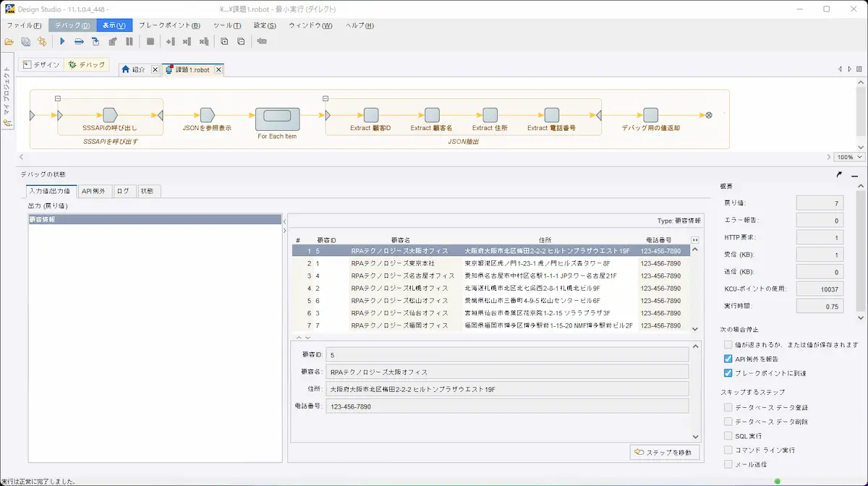Switch to the API例外 tab
Viewport: 868px width, 486px height.
point(93,191)
